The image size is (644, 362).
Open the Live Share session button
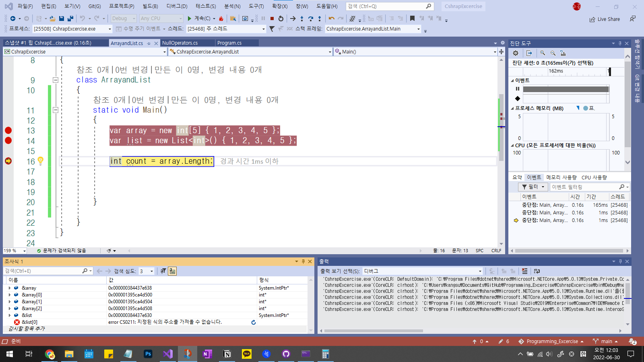pyautogui.click(x=605, y=19)
